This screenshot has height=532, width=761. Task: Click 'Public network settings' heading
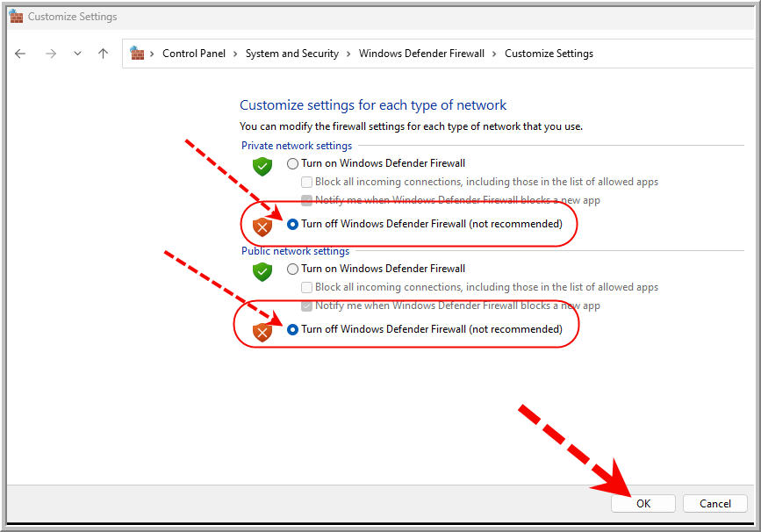(295, 251)
